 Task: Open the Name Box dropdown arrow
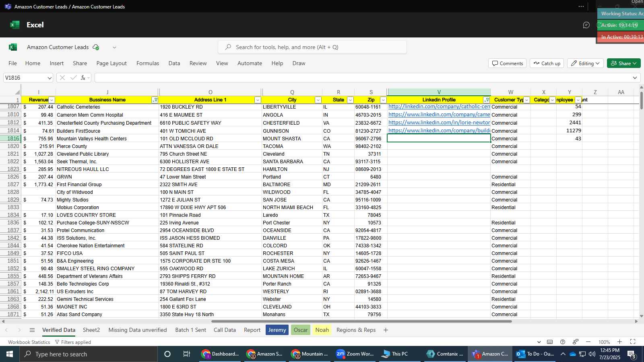coord(50,78)
